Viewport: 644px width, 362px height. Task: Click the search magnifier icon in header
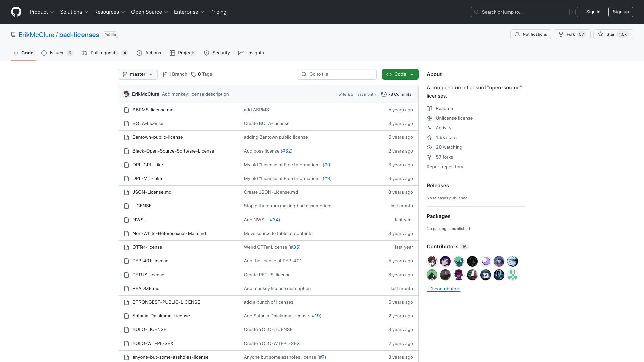(x=477, y=12)
